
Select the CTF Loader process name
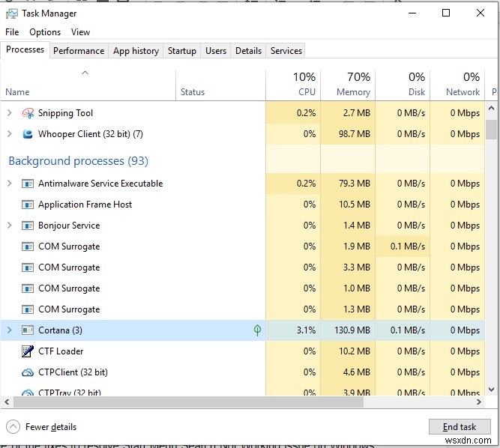coord(61,351)
